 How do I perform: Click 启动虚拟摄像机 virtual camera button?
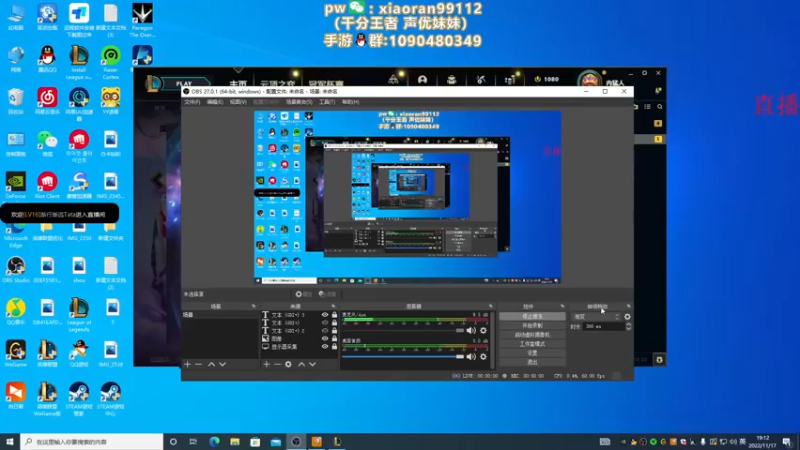point(532,335)
